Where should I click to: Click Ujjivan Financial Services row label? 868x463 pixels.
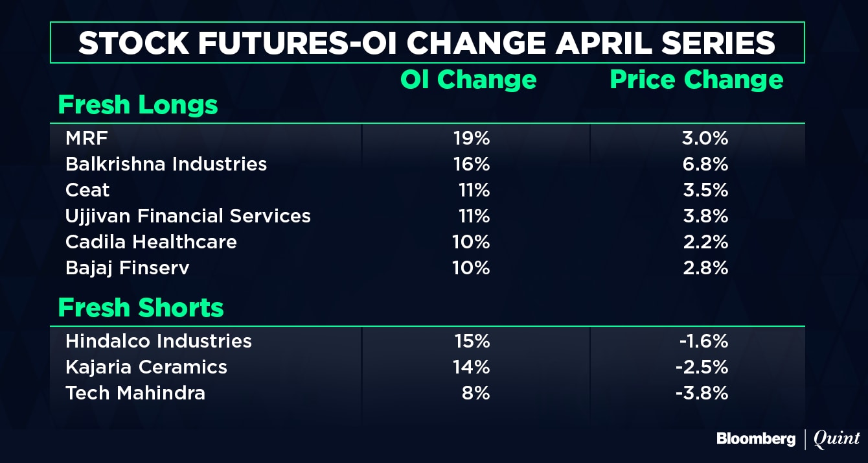[188, 216]
